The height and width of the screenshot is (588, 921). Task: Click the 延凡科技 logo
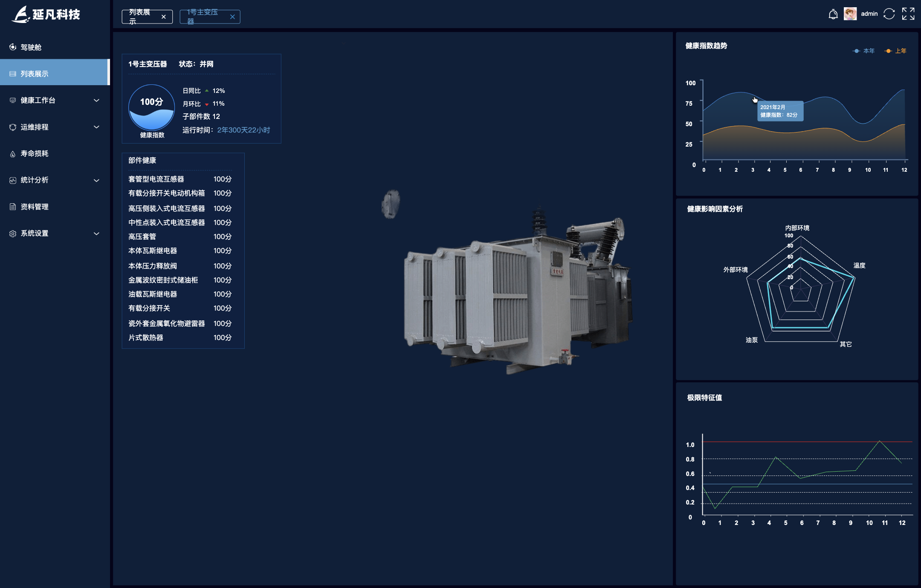pos(46,14)
